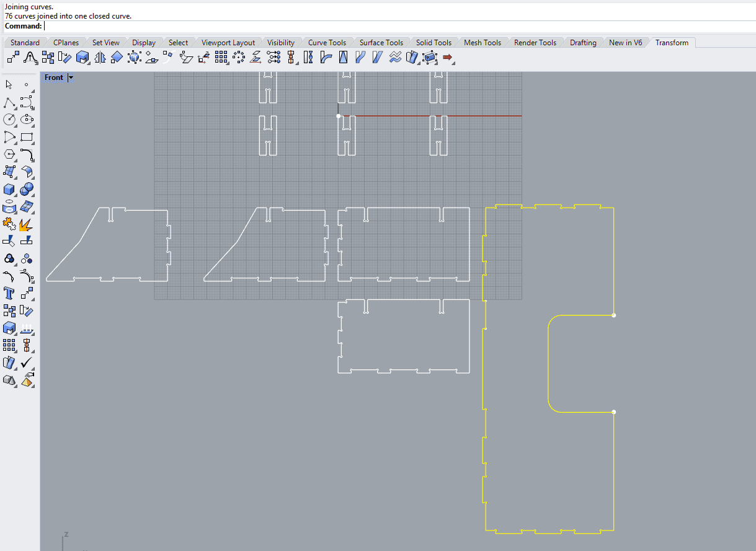The height and width of the screenshot is (551, 756).
Task: Click the 'Joining curves.' command history line
Action: [x=29, y=7]
